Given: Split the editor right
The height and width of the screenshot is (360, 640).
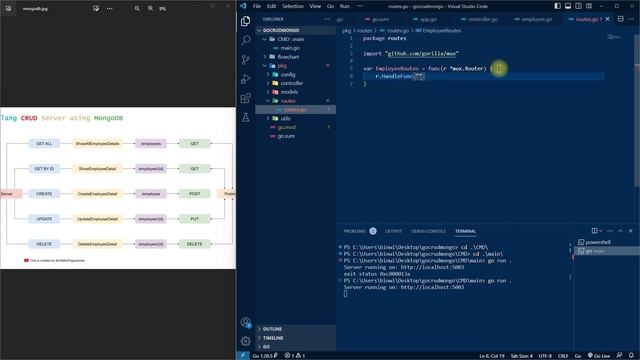Looking at the screenshot, I should [x=620, y=19].
